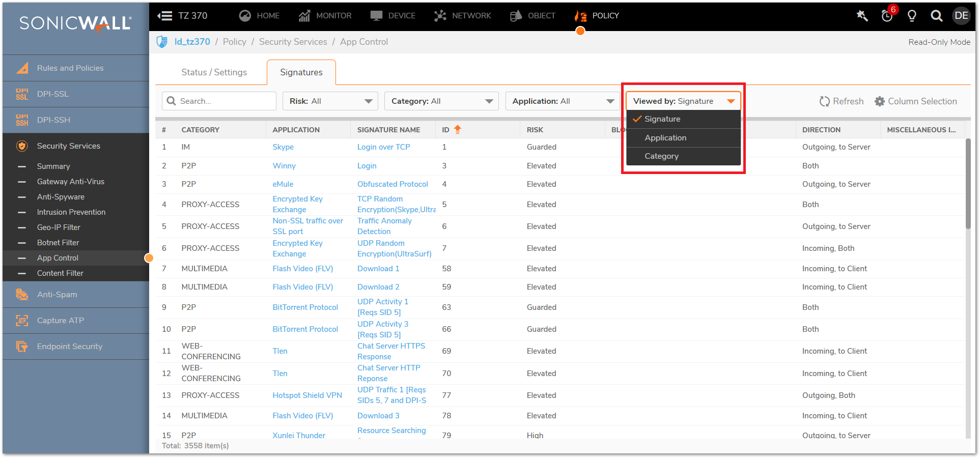Switch to the Status / Settings tab

[x=214, y=72]
